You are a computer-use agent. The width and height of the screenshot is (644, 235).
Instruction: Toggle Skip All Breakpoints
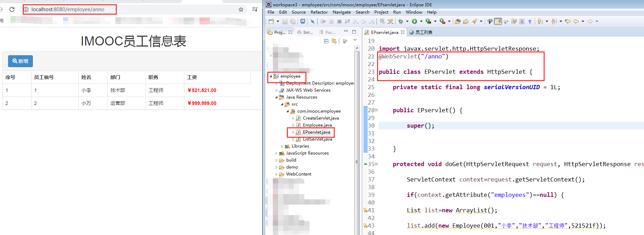pyautogui.click(x=312, y=21)
